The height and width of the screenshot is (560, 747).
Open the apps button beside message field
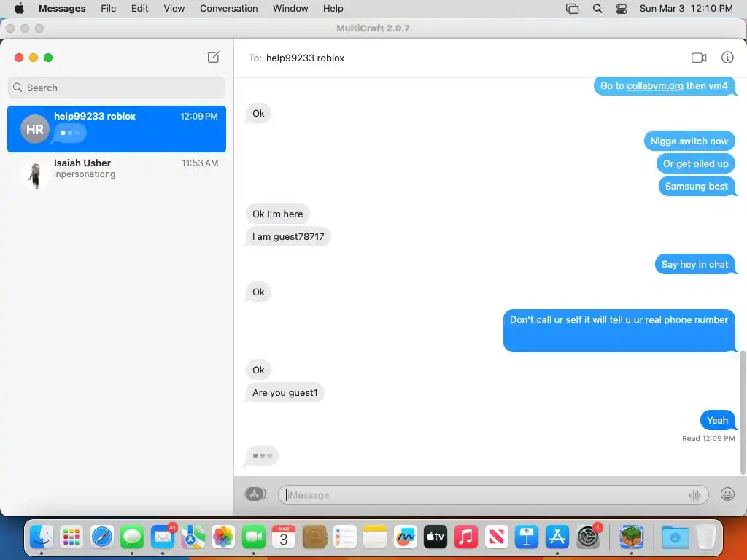[x=255, y=494]
